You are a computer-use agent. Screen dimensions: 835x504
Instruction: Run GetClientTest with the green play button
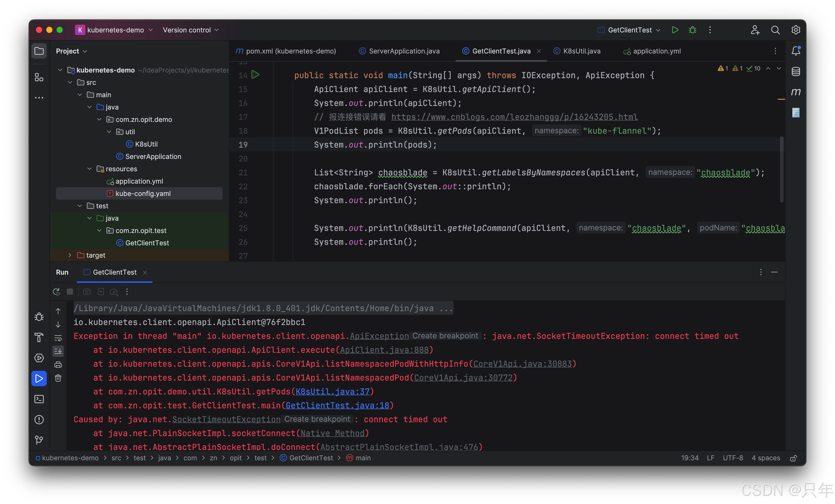coord(675,30)
